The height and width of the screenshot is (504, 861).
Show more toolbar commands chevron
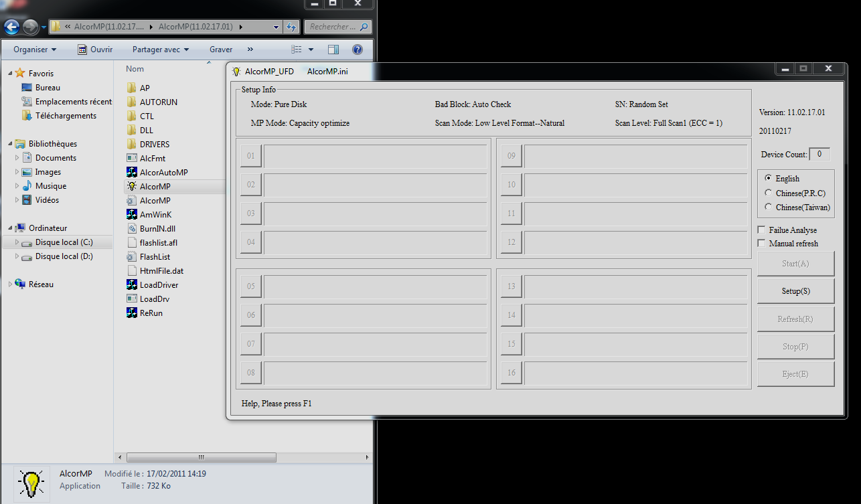coord(250,50)
